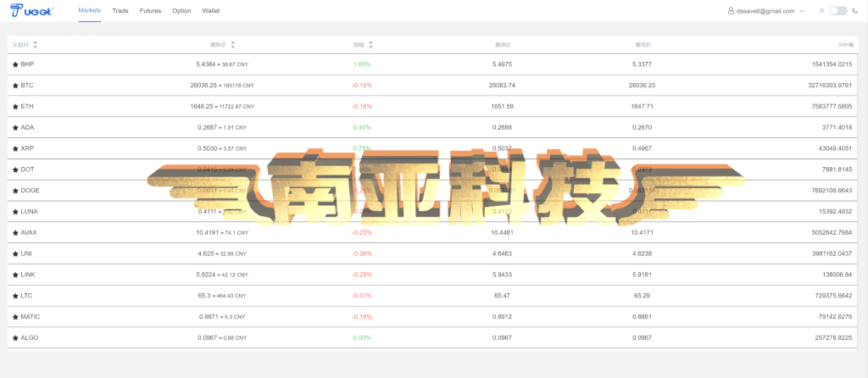Select the LINK pair name
This screenshot has height=378, width=868.
(28, 275)
